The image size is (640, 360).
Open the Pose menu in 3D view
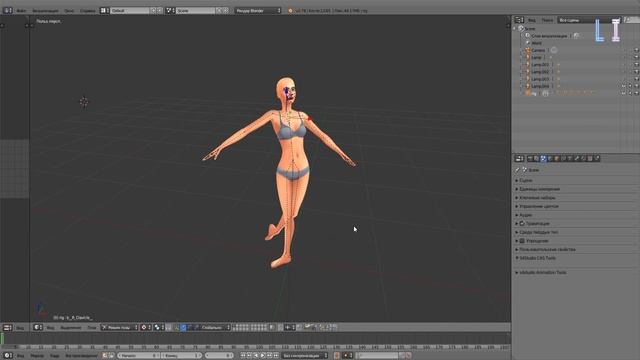(92, 327)
